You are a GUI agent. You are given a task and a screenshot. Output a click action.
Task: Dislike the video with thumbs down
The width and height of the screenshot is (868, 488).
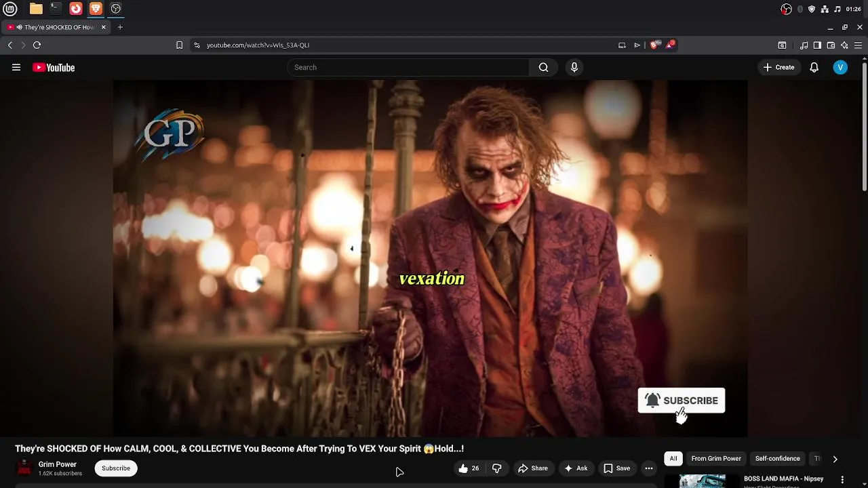coord(496,468)
